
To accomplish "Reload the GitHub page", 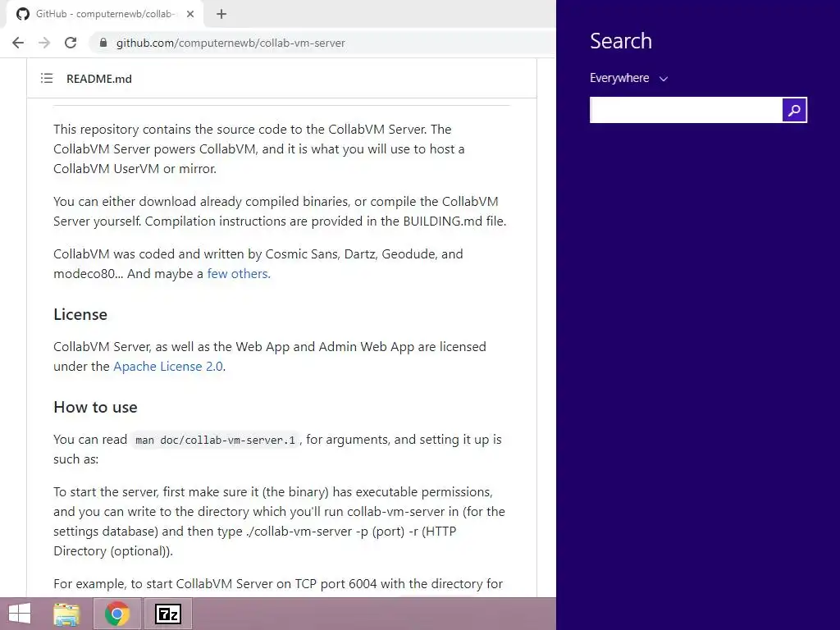I will [71, 43].
